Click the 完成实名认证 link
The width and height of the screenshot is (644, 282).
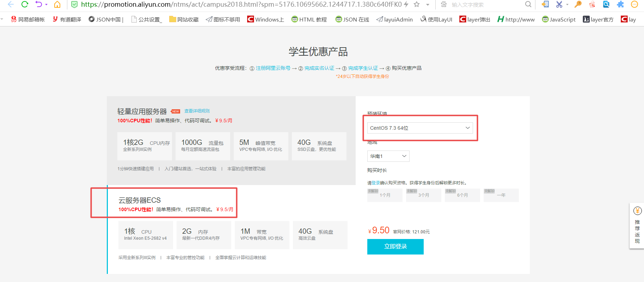click(319, 68)
